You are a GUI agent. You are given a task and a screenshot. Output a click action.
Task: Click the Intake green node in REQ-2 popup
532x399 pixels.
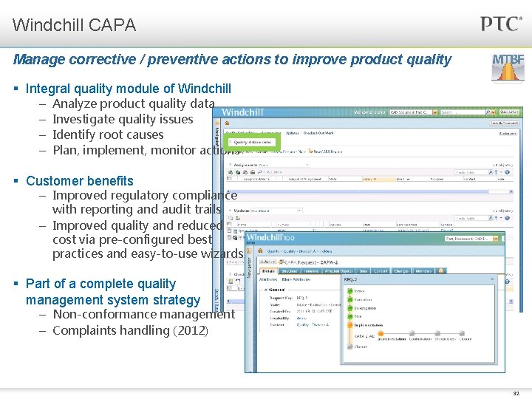[350, 291]
